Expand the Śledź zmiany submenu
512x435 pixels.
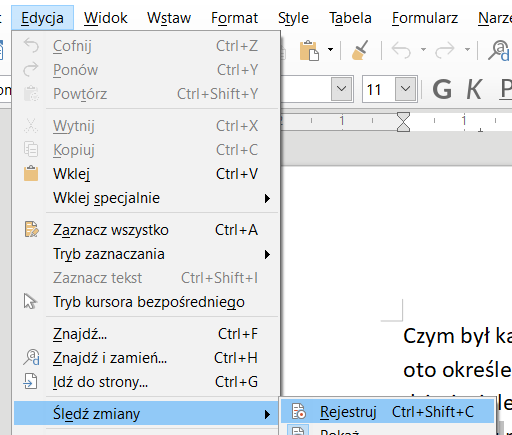click(x=146, y=414)
